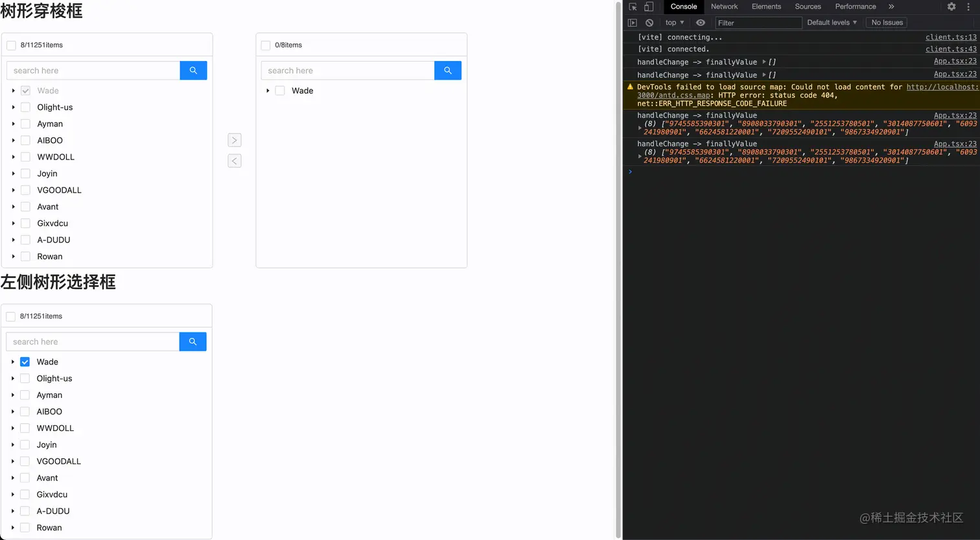
Task: Switch to the Performance tab
Action: coord(856,6)
